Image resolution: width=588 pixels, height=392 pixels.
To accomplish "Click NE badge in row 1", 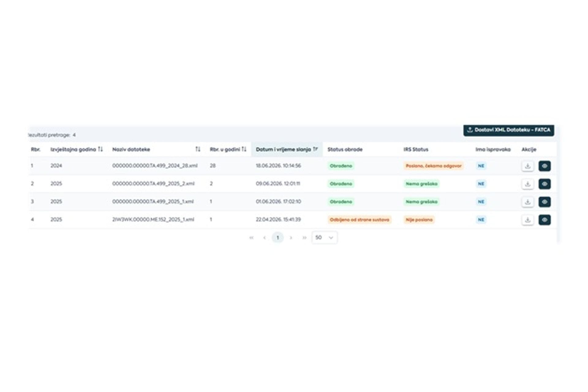I will [481, 166].
